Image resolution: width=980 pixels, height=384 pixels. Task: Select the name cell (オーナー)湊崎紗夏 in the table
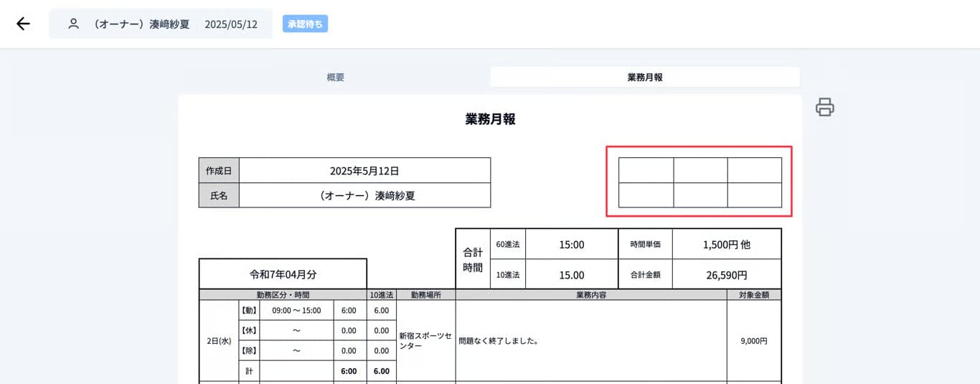point(364,195)
